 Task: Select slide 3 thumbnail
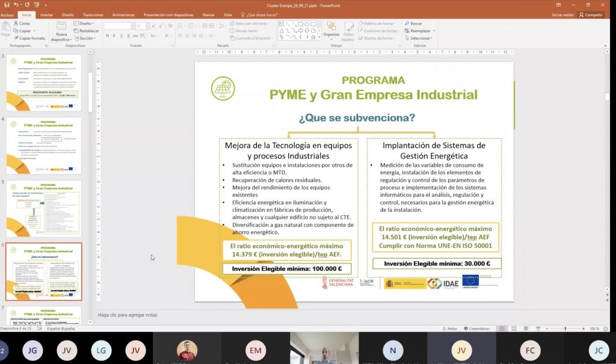click(x=44, y=83)
